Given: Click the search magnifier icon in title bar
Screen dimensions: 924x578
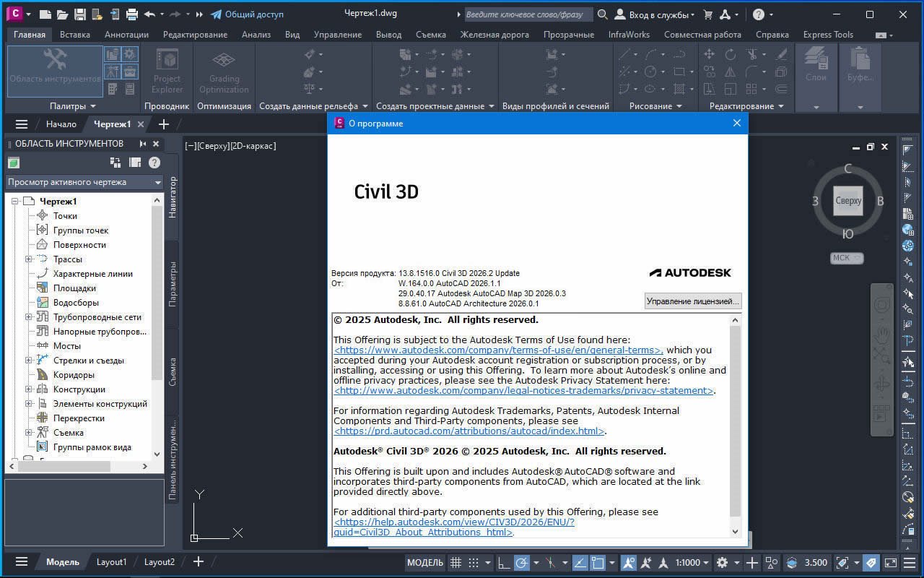Looking at the screenshot, I should 602,14.
